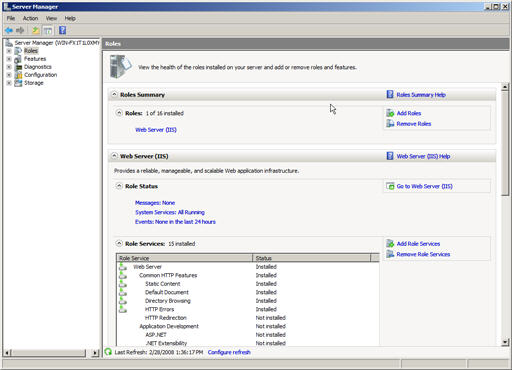Click the Remove Roles link
Viewport: 512px width, 370px height.
click(414, 124)
